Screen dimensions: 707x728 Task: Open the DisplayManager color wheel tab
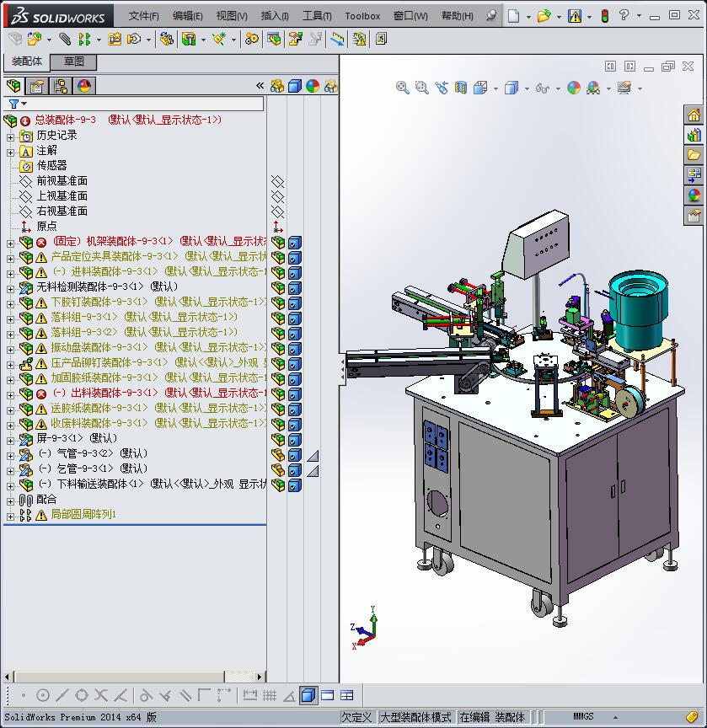point(84,86)
